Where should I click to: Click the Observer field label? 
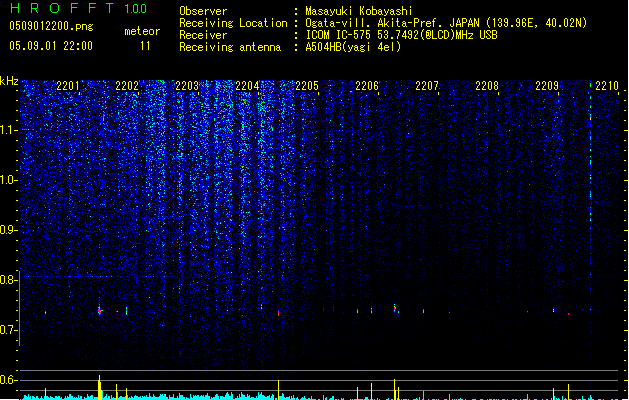203,11
